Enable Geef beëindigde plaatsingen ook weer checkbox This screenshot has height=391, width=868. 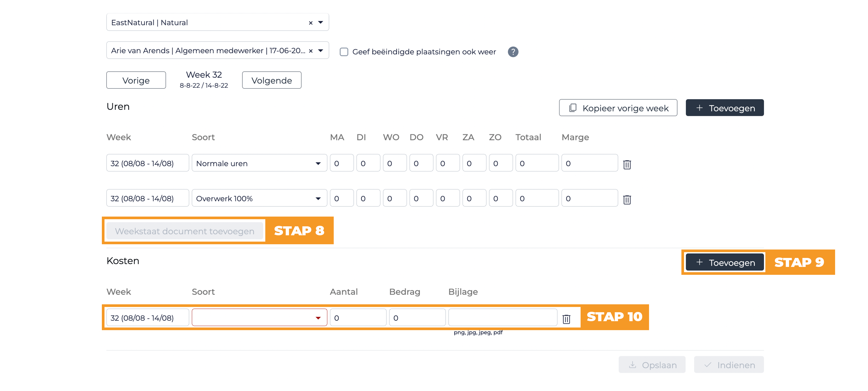[344, 52]
